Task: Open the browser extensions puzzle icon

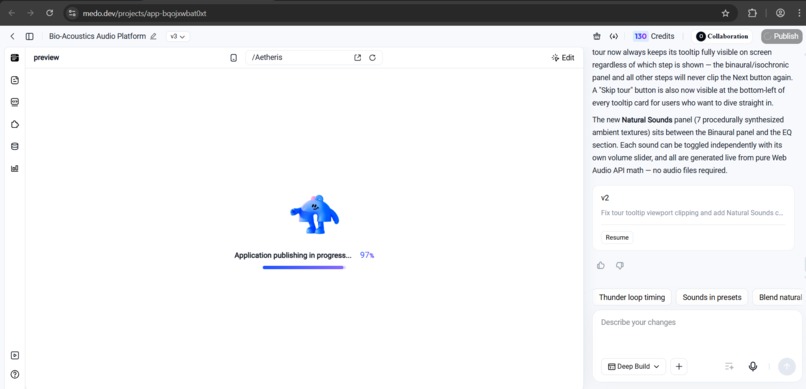Action: [x=752, y=13]
